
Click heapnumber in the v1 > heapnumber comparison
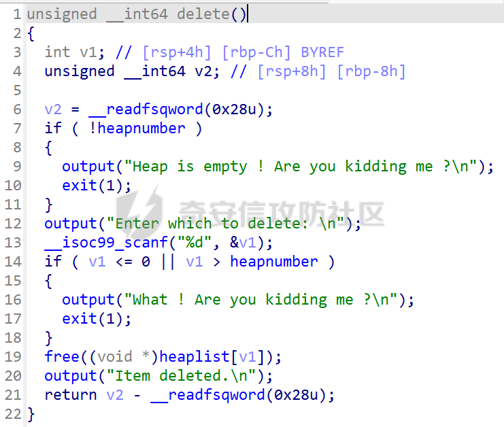(x=273, y=262)
